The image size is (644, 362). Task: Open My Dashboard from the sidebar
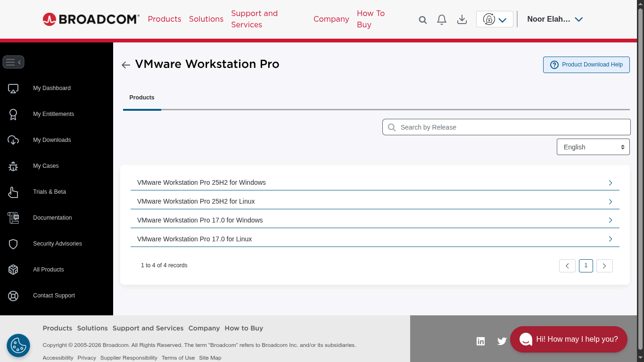(x=51, y=88)
